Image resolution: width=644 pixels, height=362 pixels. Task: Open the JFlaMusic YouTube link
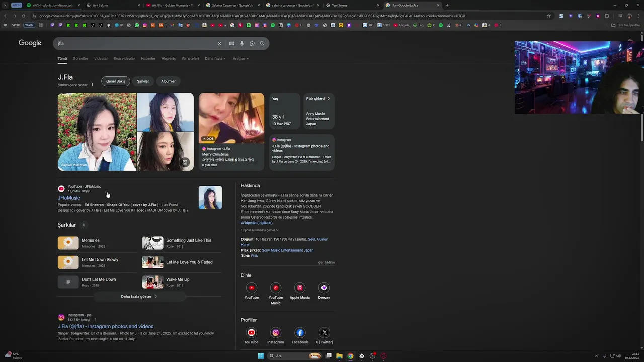tap(69, 198)
